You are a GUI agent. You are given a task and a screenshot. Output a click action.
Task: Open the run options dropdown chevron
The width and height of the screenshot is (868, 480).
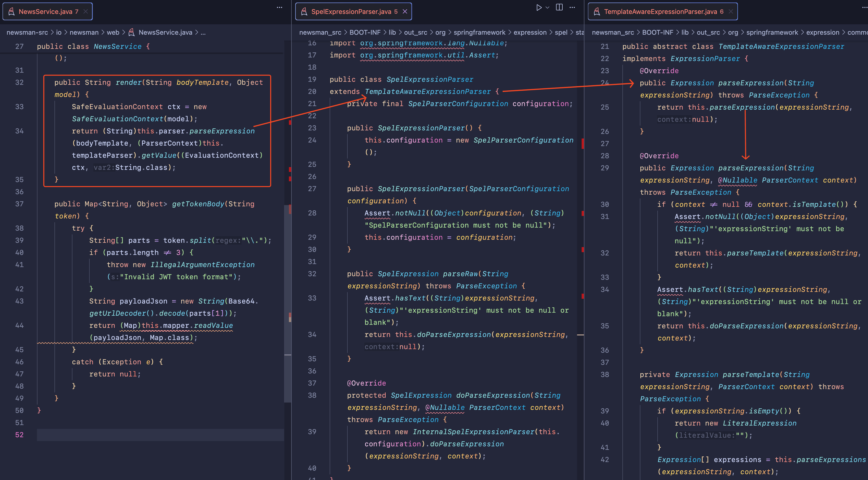click(547, 7)
